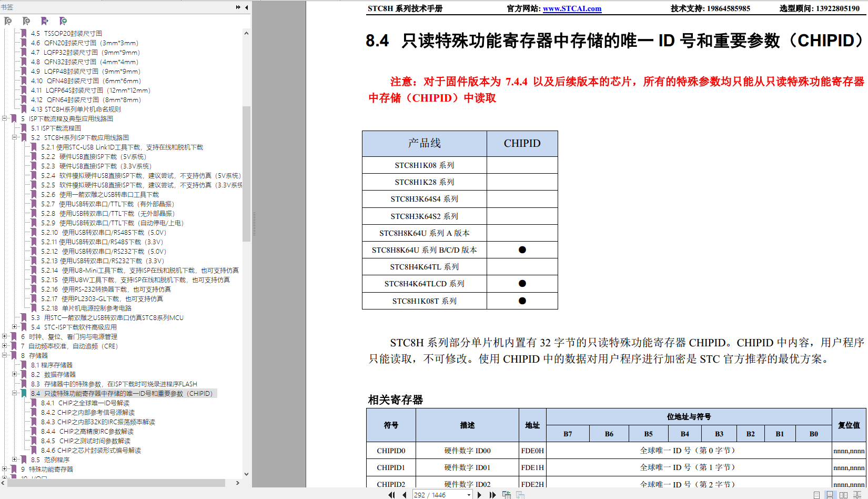This screenshot has height=499, width=868.
Task: Open the page number dropdown arrow
Action: pos(469,495)
